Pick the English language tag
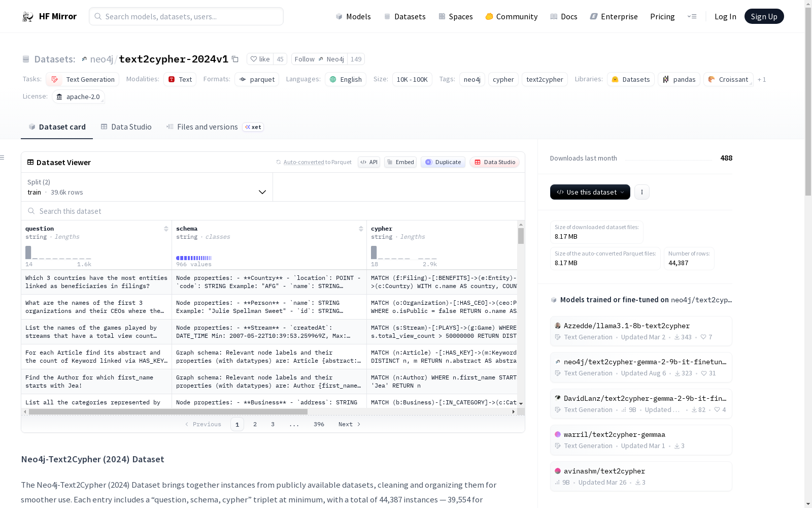 coord(346,79)
